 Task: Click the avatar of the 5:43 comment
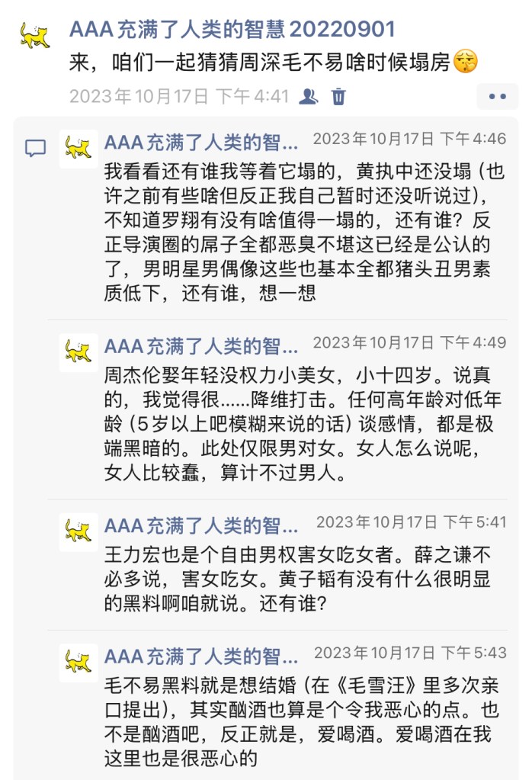click(x=79, y=662)
